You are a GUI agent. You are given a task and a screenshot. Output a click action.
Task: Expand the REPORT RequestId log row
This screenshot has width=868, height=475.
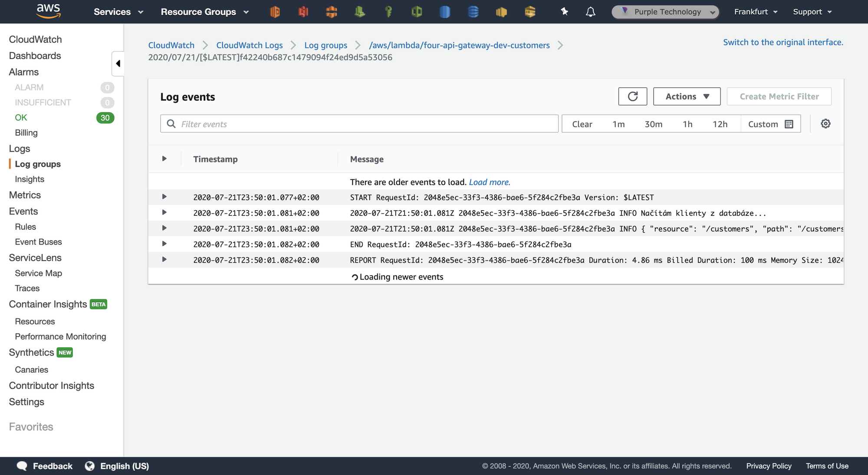pyautogui.click(x=164, y=259)
